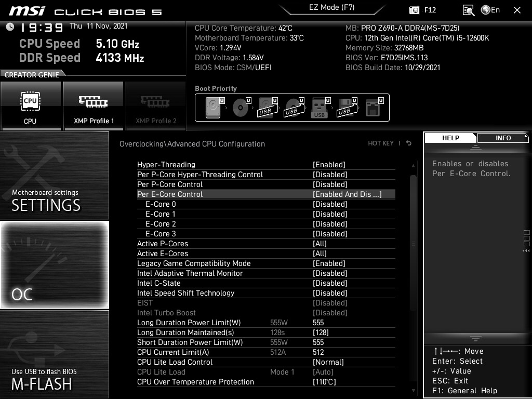
Task: Click the settings list scroll down arrow
Action: [x=413, y=391]
